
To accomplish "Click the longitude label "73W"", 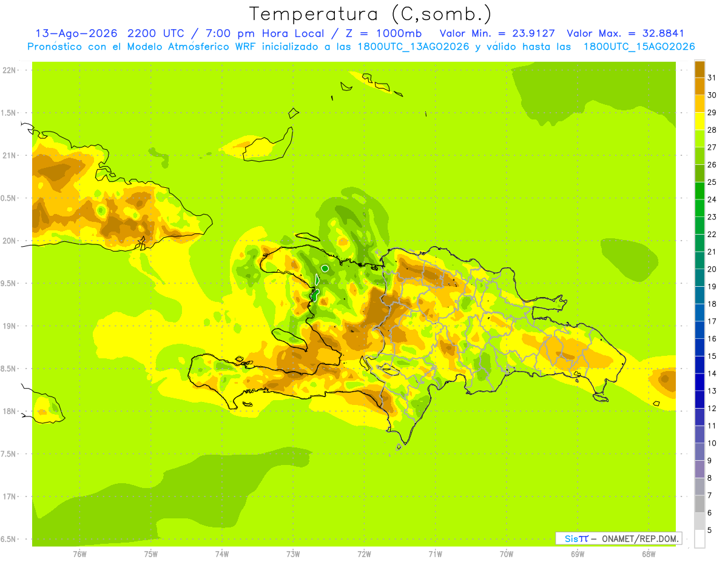I will pos(293,554).
